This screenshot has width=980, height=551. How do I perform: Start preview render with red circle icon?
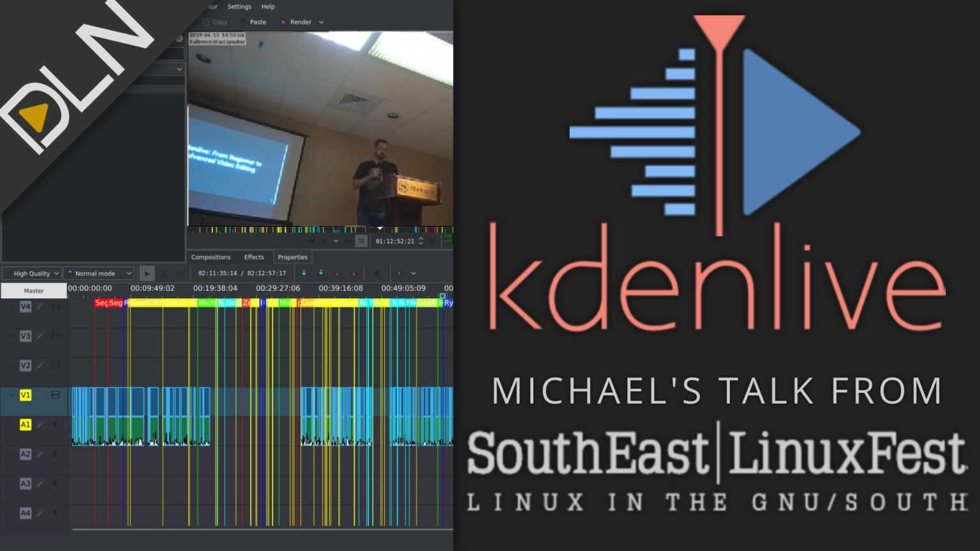tap(400, 274)
